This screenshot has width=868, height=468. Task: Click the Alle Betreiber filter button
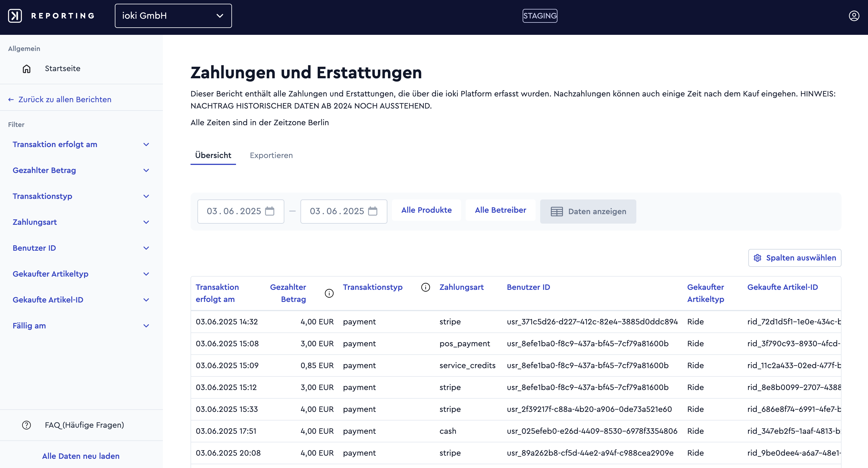coord(500,210)
